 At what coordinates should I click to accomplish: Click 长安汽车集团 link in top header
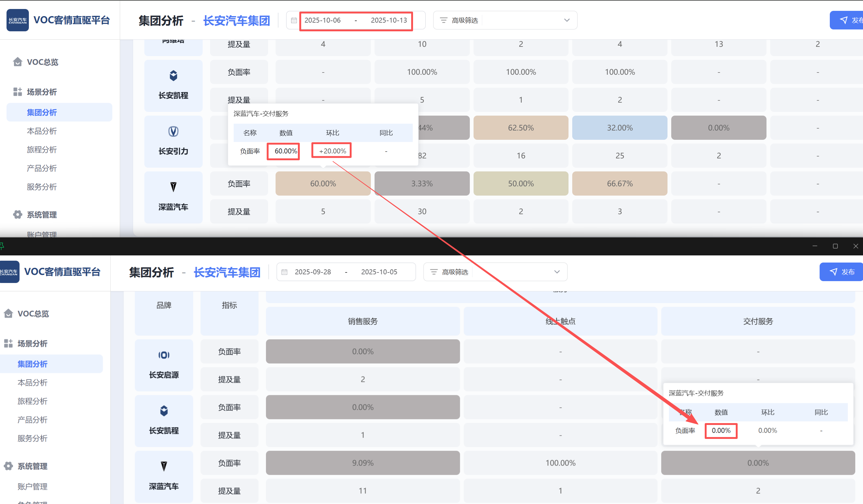pyautogui.click(x=236, y=20)
